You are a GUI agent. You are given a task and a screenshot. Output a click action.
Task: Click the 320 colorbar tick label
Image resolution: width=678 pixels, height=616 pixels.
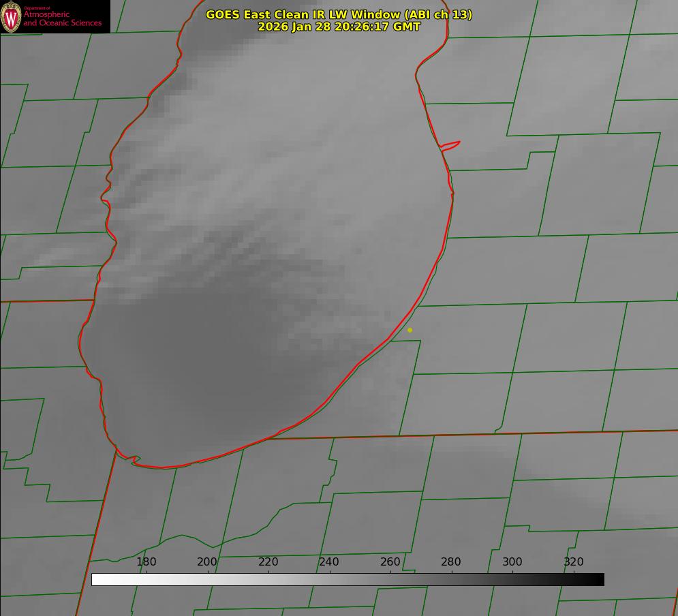[x=574, y=561]
